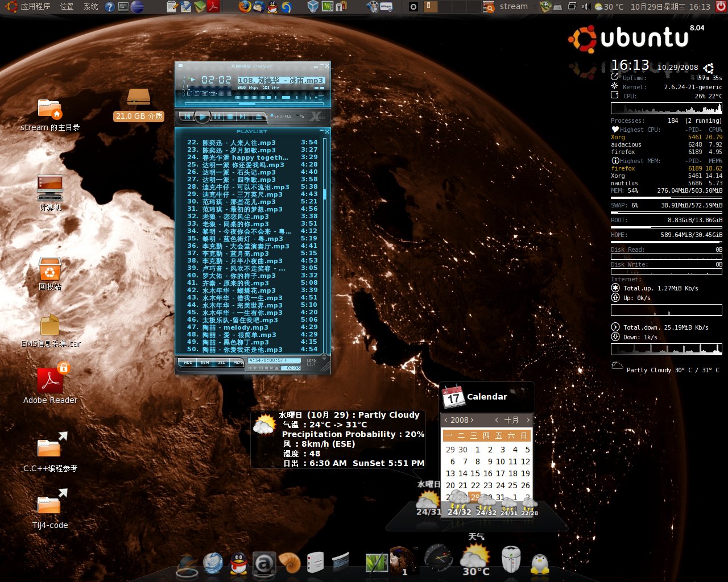Select TIJ4-code folder shortcut

coord(50,509)
